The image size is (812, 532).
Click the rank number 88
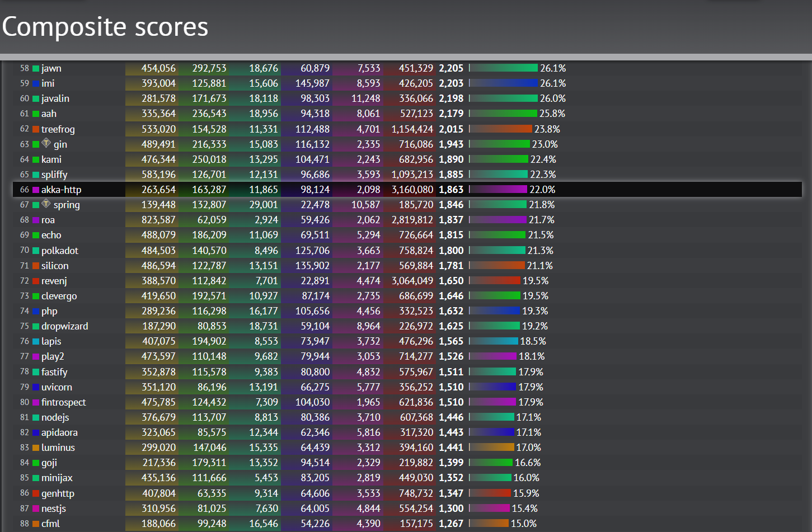(x=25, y=524)
